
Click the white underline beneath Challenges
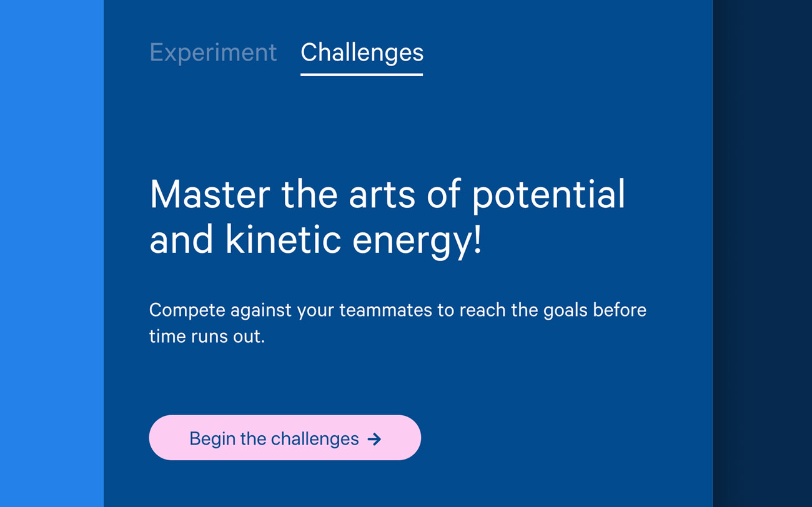point(362,74)
